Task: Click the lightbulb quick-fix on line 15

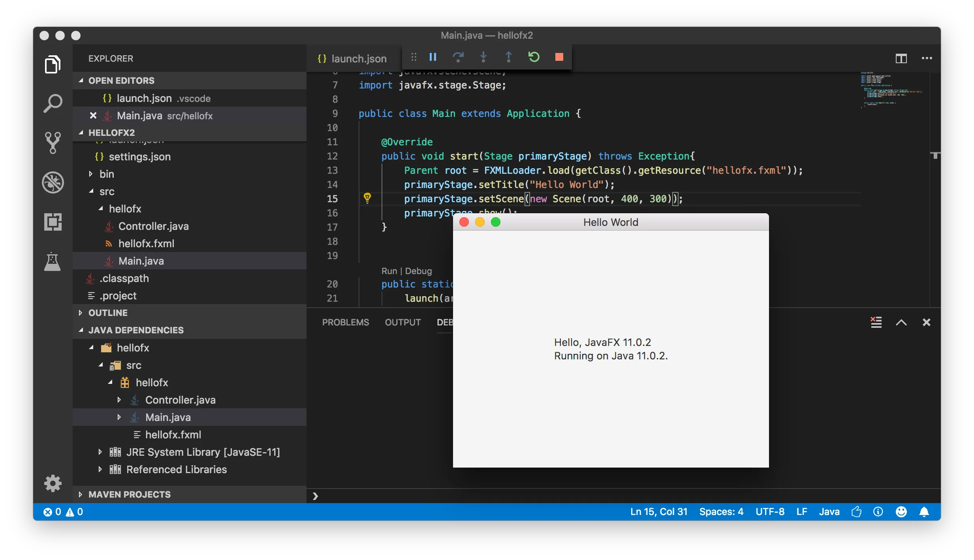Action: (x=367, y=198)
